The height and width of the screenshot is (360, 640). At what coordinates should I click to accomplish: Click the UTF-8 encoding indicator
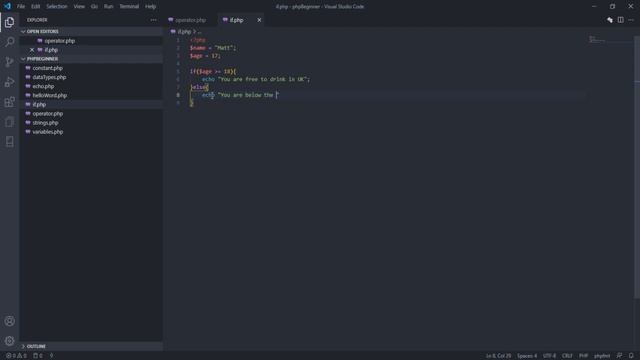click(549, 356)
